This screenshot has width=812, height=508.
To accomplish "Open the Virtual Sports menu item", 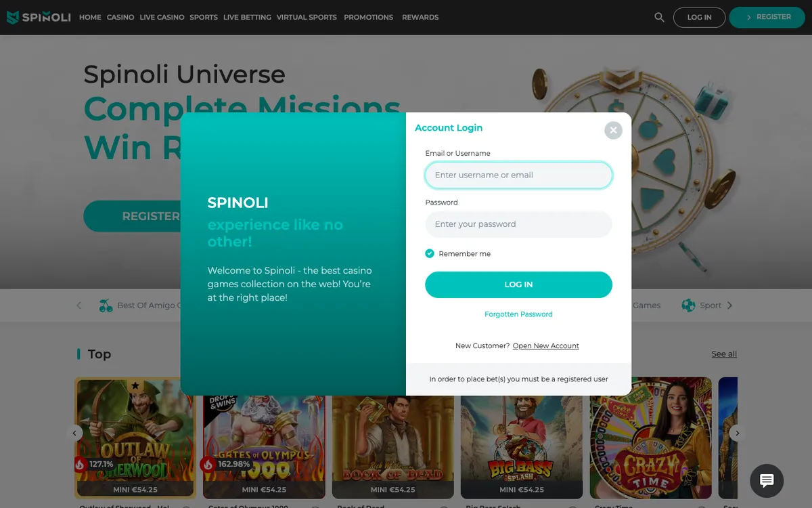I will [307, 18].
